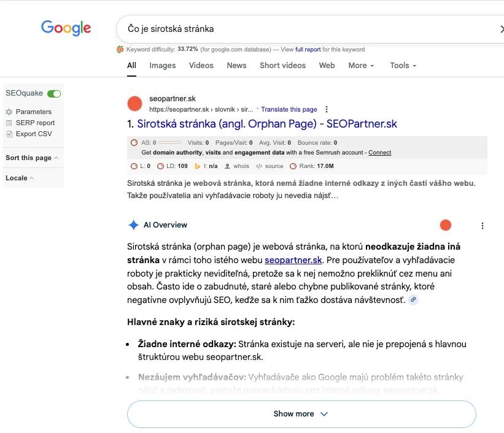Open the Tools dropdown
The image size is (504, 433).
click(x=403, y=66)
